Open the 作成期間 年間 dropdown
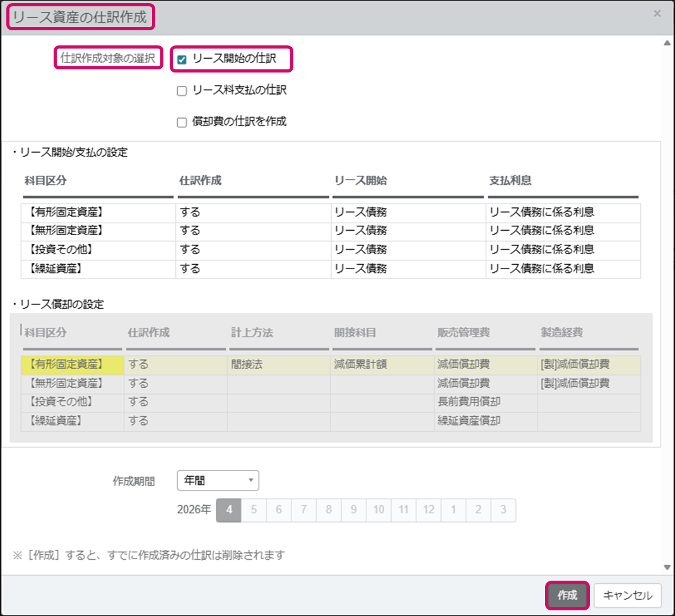Viewport: 675px width, 616px height. tap(218, 480)
